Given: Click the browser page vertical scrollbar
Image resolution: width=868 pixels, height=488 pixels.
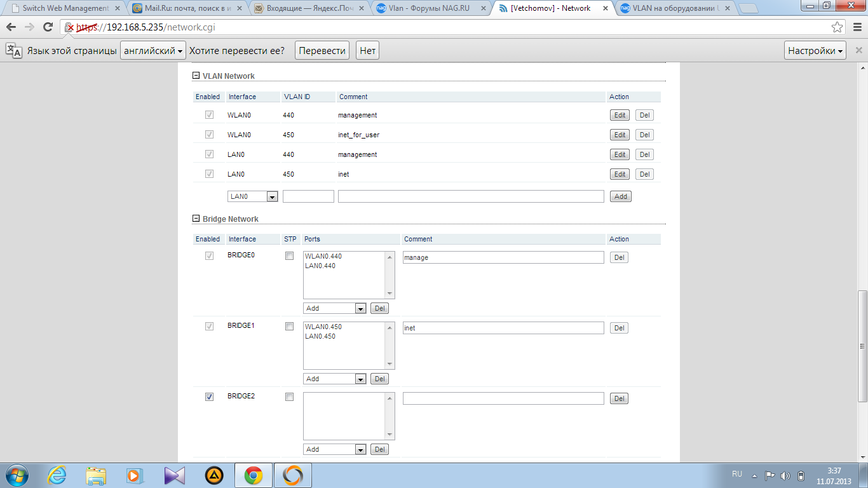Looking at the screenshot, I should [862, 346].
